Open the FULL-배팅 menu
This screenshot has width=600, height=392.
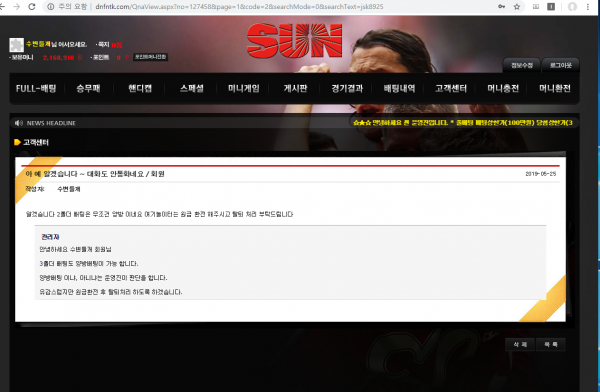[x=36, y=88]
